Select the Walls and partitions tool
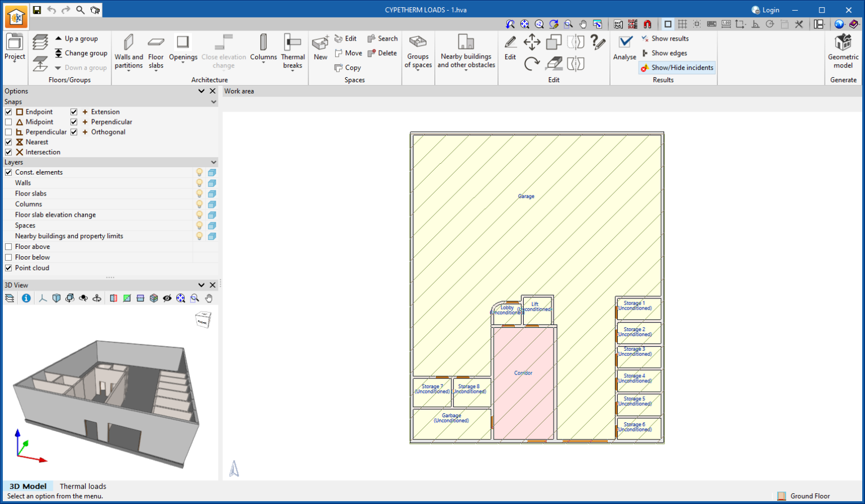 [x=128, y=51]
